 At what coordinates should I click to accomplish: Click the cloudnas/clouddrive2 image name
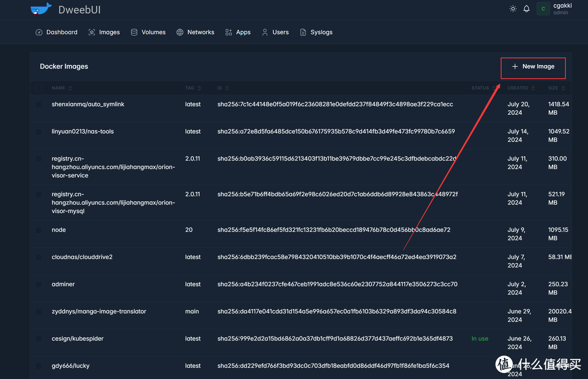pos(82,257)
